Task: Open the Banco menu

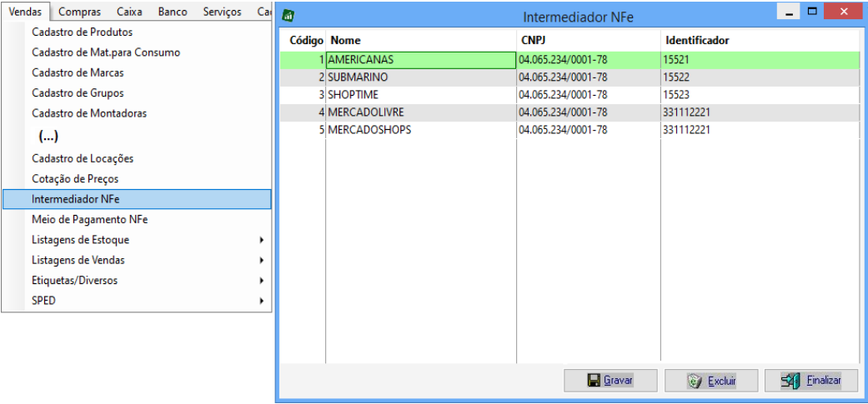Action: (172, 12)
